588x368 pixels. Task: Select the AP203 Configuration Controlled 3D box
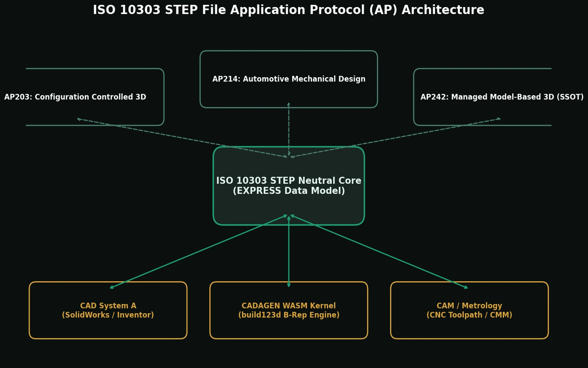[x=95, y=97]
